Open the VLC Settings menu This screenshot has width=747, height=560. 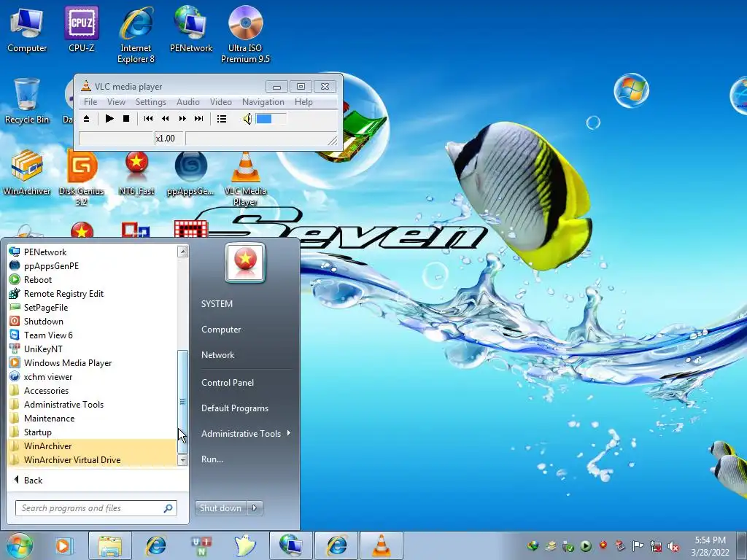150,102
